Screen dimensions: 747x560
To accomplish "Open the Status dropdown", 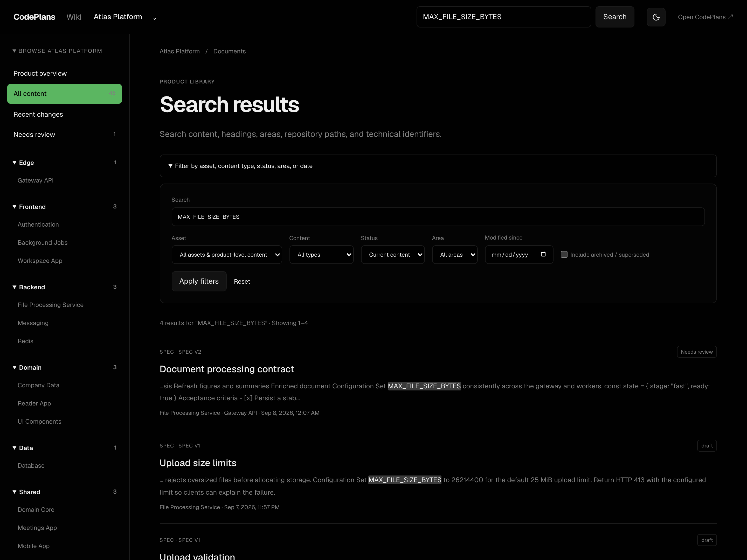I will click(x=392, y=255).
